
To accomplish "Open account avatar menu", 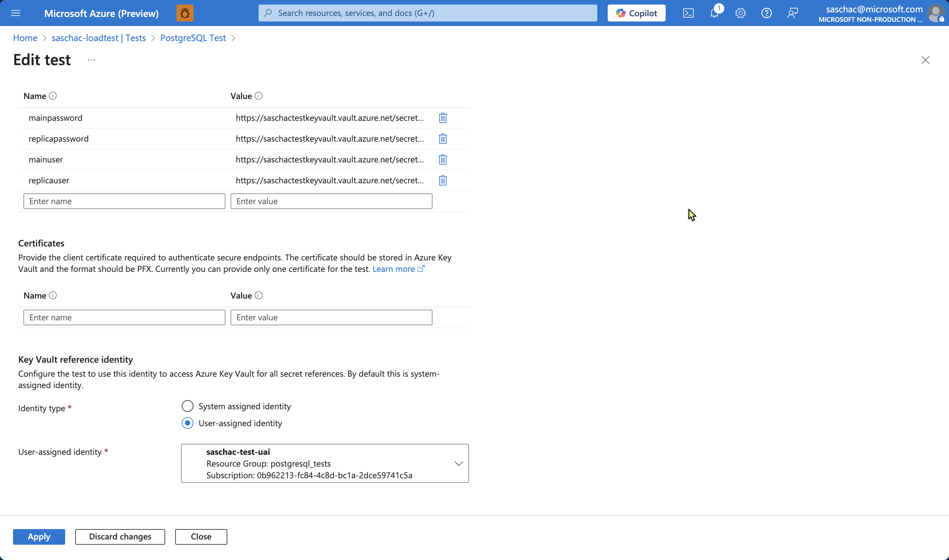I will [936, 13].
